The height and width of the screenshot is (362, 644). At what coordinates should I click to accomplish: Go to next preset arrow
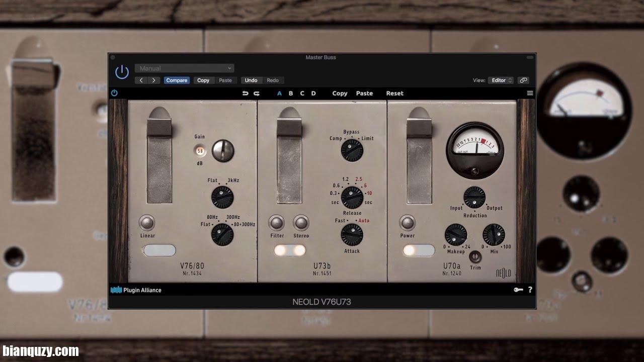[153, 80]
